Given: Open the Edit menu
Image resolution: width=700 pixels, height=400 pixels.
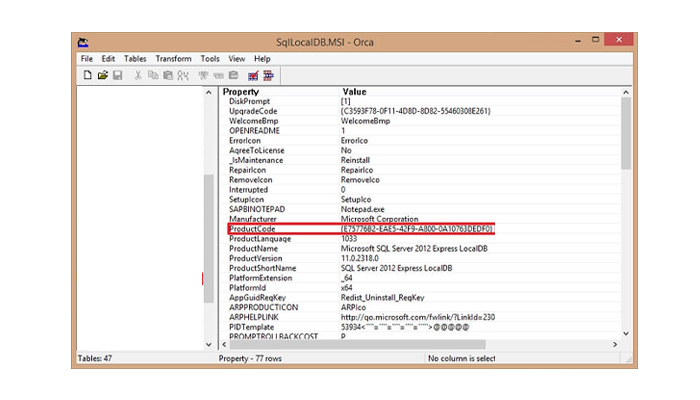Looking at the screenshot, I should (108, 58).
